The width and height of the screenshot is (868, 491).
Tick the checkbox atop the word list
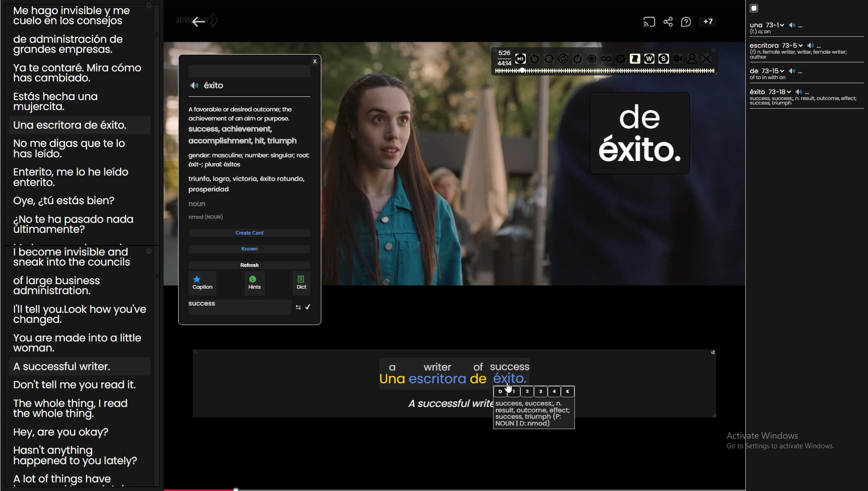point(754,8)
